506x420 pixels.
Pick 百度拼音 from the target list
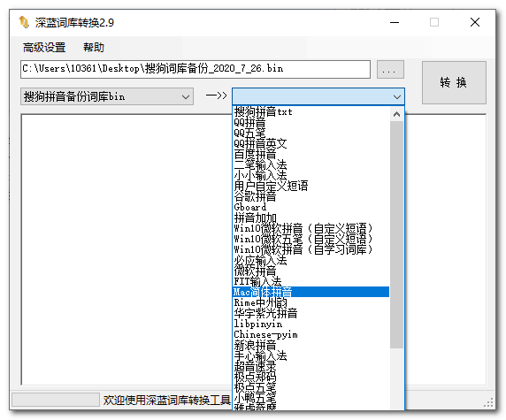(x=310, y=154)
